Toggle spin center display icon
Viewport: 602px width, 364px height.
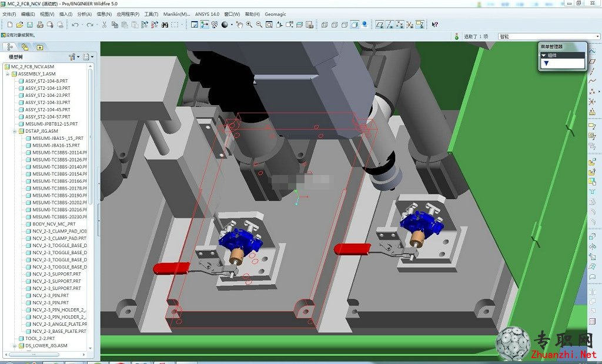click(204, 25)
